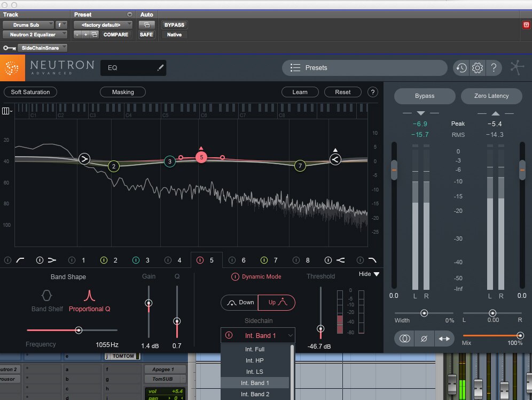Click the stereo link circles icon
The width and height of the screenshot is (532, 400).
(x=404, y=339)
